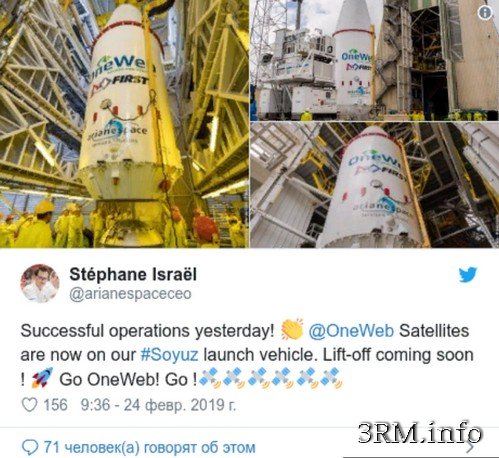Click the Stéphane Israël display name
499x458 pixels.
point(133,274)
